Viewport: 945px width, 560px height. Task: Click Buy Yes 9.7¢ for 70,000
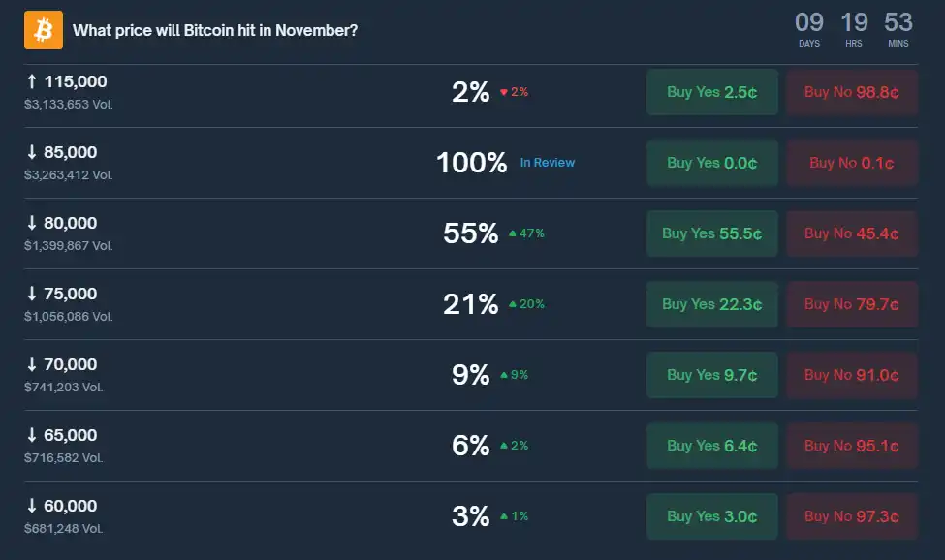[711, 375]
